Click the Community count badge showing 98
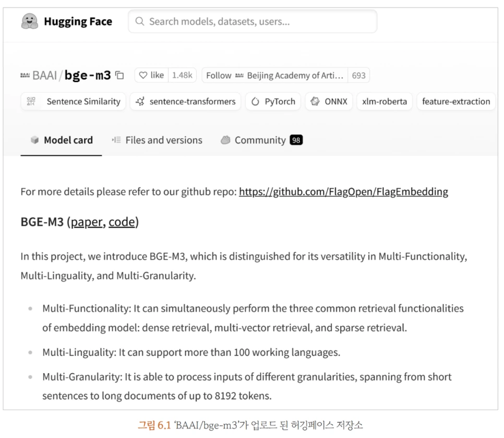504x438 pixels. pyautogui.click(x=296, y=140)
